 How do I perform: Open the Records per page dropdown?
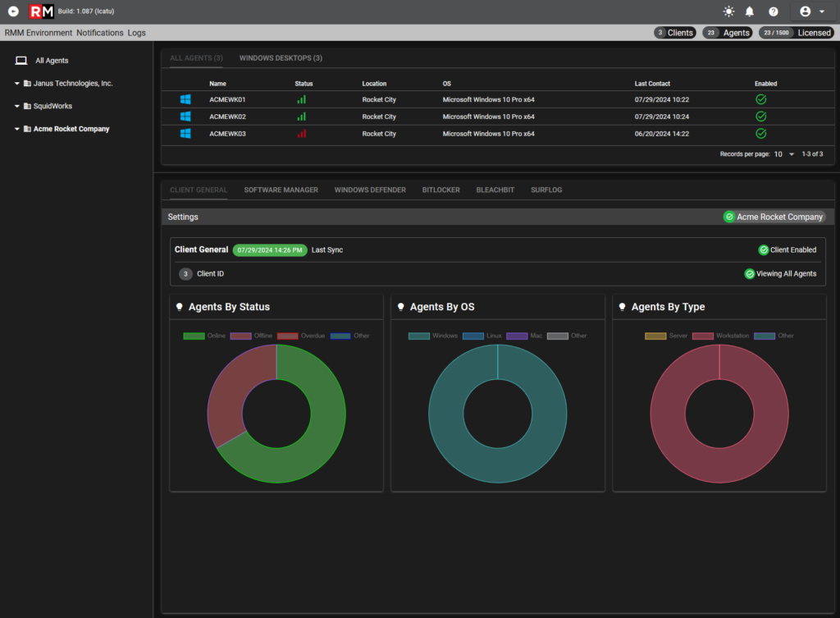[784, 154]
